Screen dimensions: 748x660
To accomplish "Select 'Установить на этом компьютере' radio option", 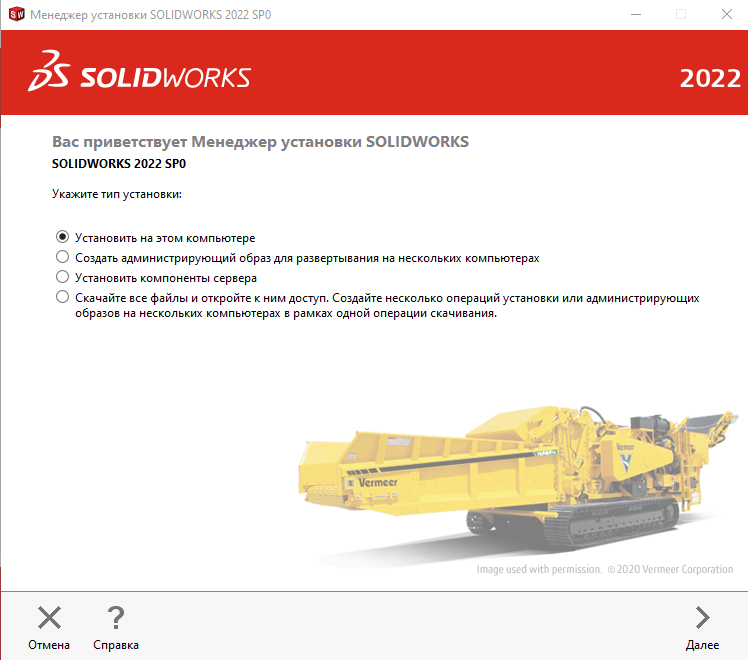I will click(62, 237).
